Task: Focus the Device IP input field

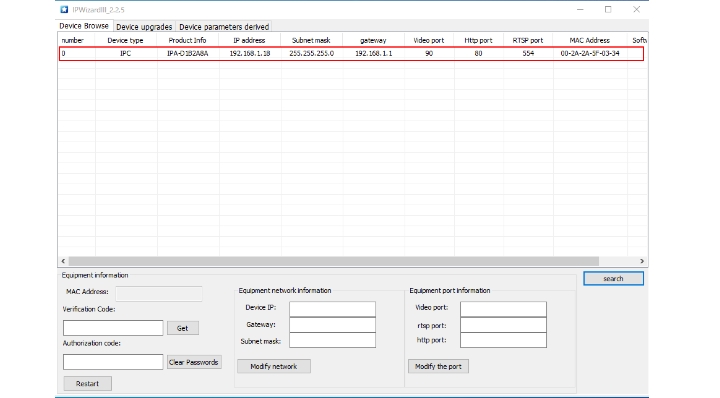Action: 332,309
